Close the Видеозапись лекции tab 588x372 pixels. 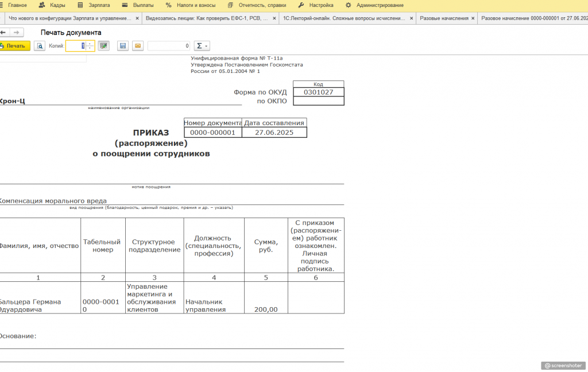tap(274, 18)
